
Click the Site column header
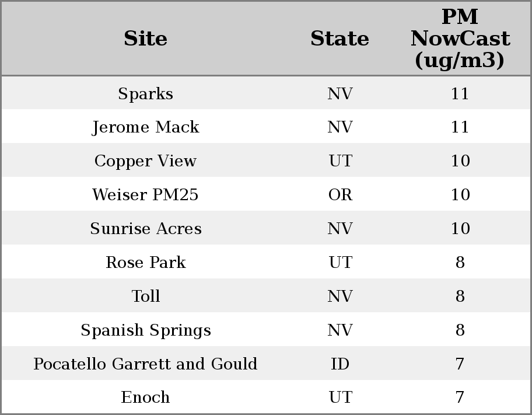click(x=145, y=39)
